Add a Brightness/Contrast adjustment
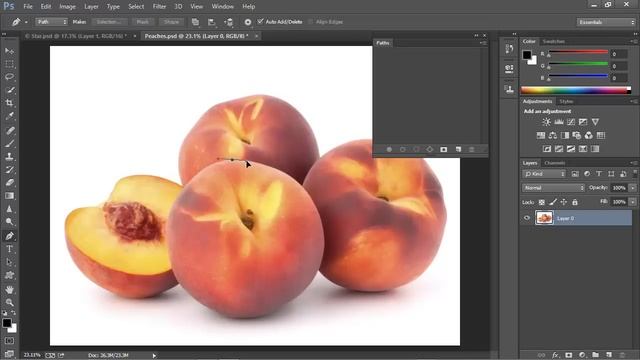The height and width of the screenshot is (360, 640). coord(546,122)
